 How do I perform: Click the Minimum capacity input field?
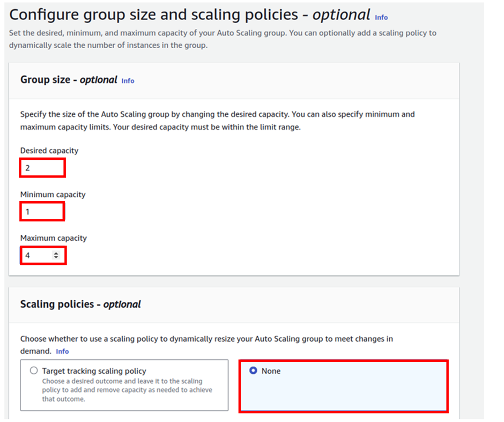point(42,211)
